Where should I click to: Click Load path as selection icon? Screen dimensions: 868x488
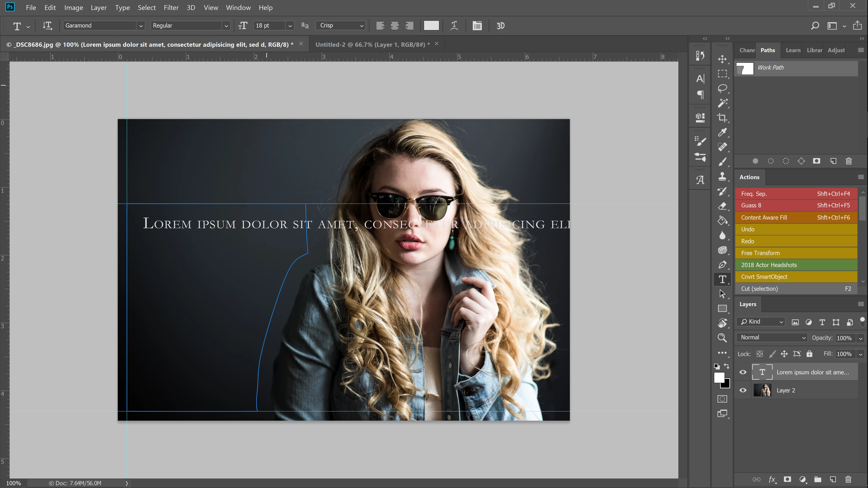tap(786, 161)
